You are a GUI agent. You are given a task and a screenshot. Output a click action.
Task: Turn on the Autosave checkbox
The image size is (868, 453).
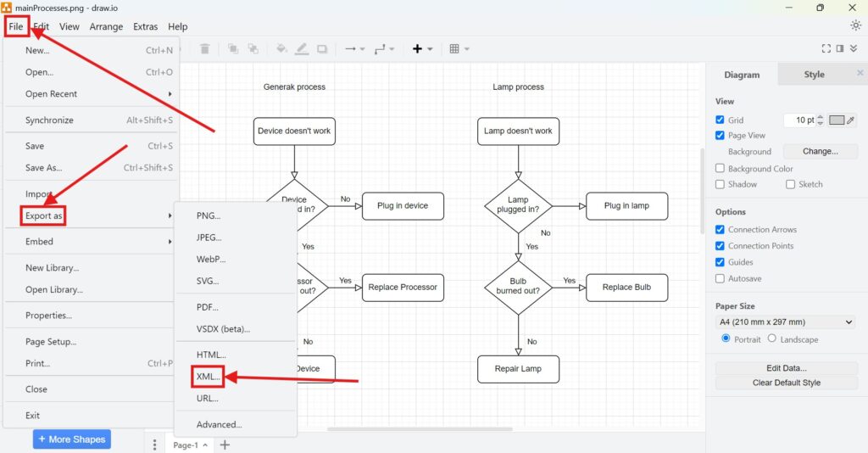(721, 278)
